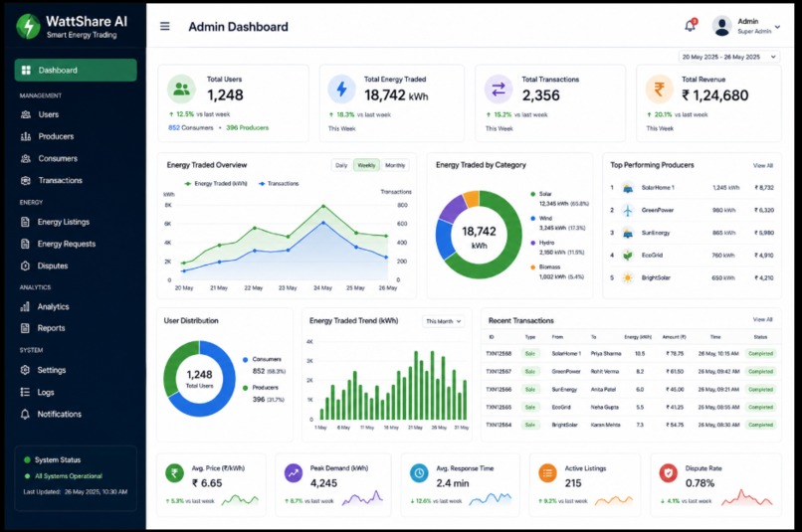This screenshot has width=802, height=532.
Task: Click the Peak Demand trend icon
Action: point(294,473)
